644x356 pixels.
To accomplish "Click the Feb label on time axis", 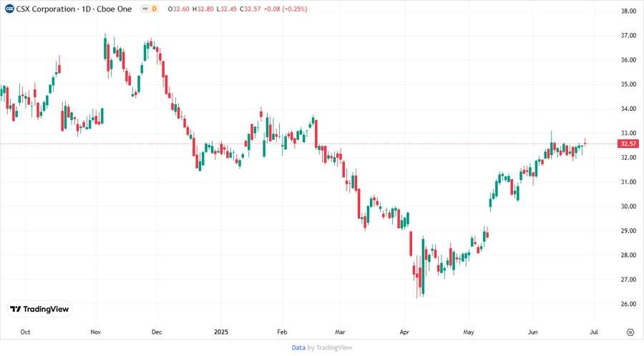I will point(282,332).
